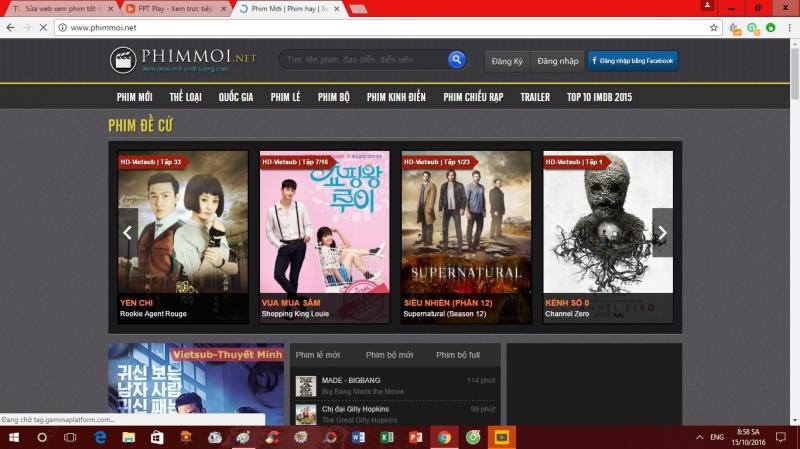This screenshot has height=449, width=800.
Task: Select the Phim bộ mới tab
Action: point(389,355)
